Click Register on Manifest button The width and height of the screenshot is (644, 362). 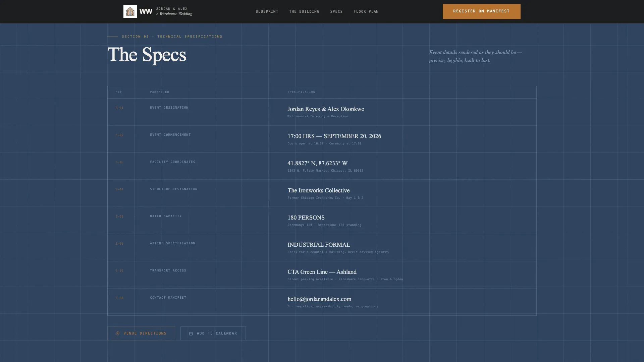tap(481, 11)
